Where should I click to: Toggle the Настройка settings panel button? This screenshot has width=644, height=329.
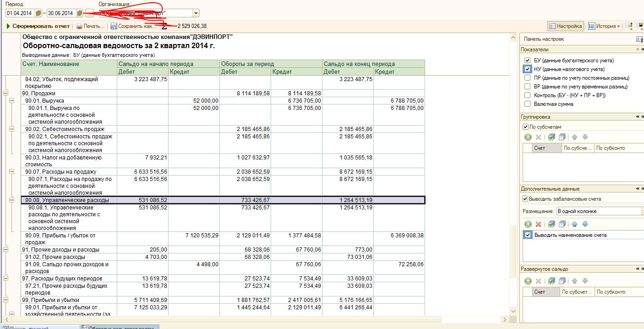[566, 26]
